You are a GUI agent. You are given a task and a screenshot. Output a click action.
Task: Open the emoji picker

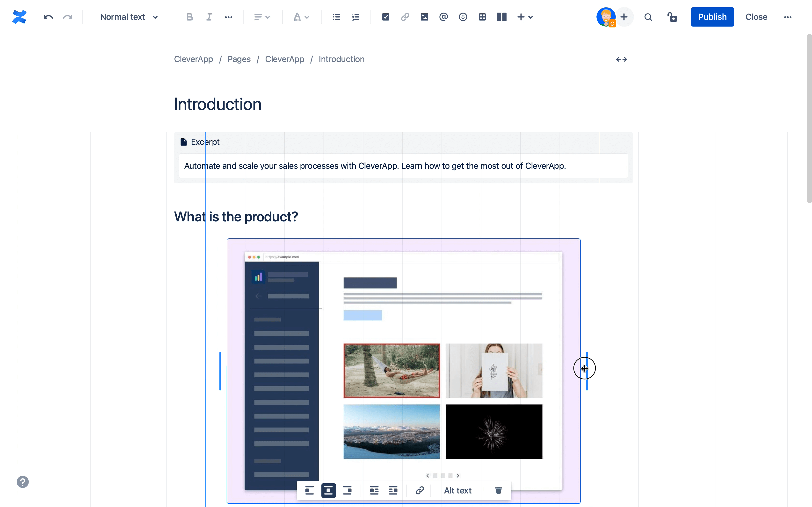click(x=463, y=17)
